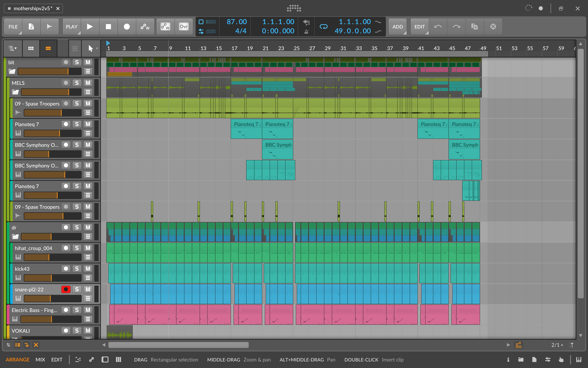The width and height of the screenshot is (588, 368).
Task: Stop the transport
Action: [x=108, y=27]
